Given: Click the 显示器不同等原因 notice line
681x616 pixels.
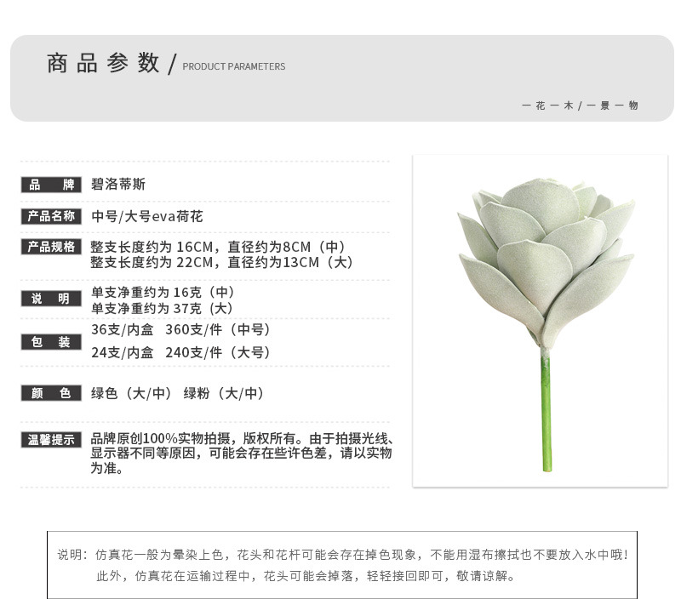Looking at the screenshot, I should click(x=241, y=453).
